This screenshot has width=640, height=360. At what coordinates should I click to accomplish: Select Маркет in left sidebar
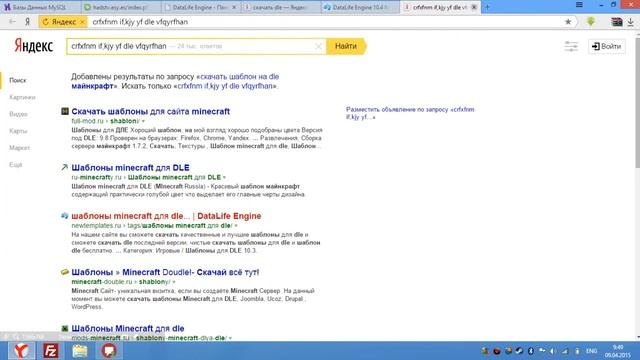(20, 148)
